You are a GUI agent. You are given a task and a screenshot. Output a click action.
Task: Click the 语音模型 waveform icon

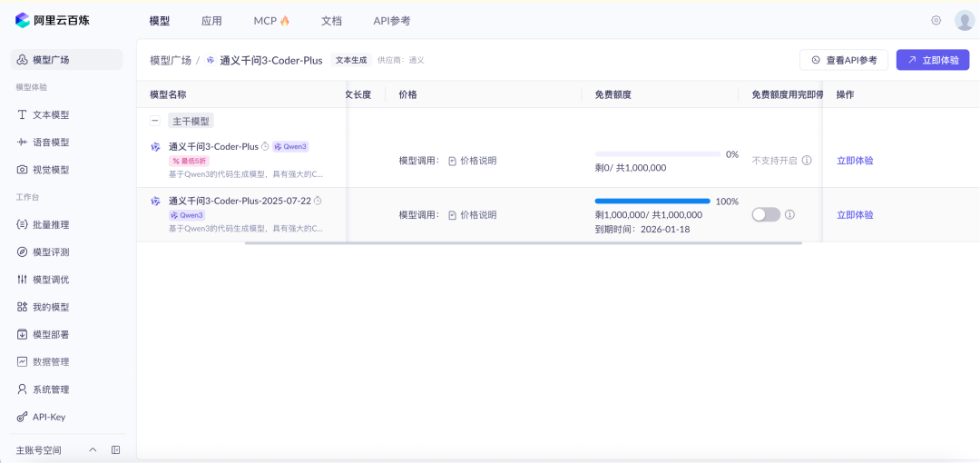tap(22, 142)
